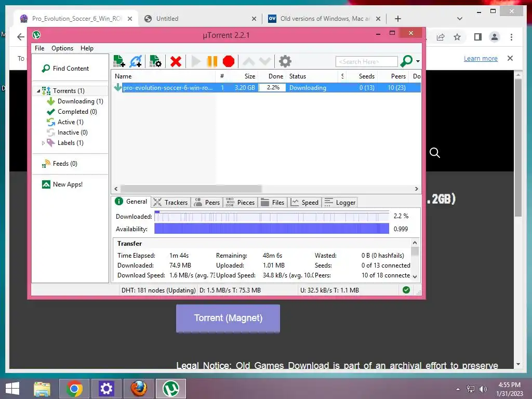Select Find Content in the sidebar

click(x=71, y=69)
